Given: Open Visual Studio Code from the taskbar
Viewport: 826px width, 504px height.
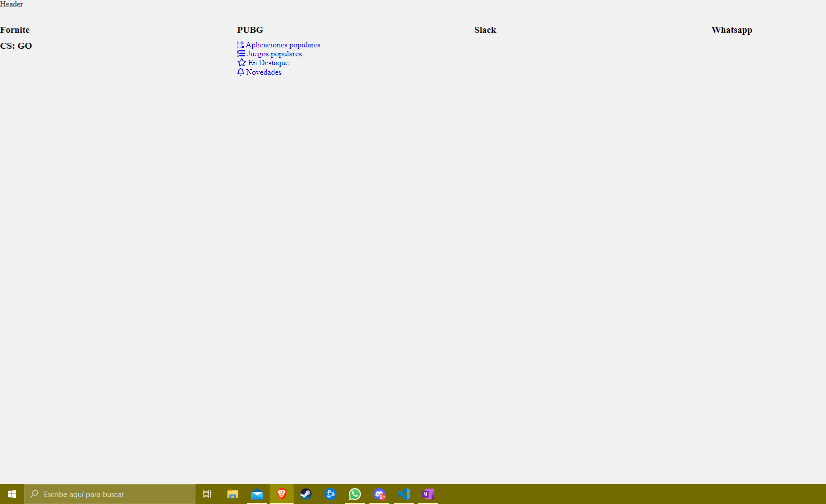Looking at the screenshot, I should 404,494.
